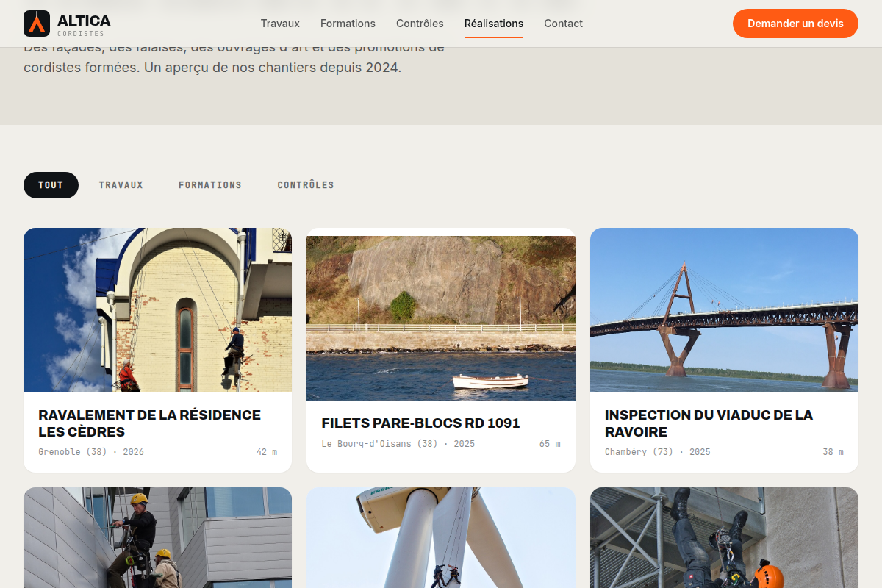Filter projects by FORMATIONS
882x588 pixels.
point(210,185)
